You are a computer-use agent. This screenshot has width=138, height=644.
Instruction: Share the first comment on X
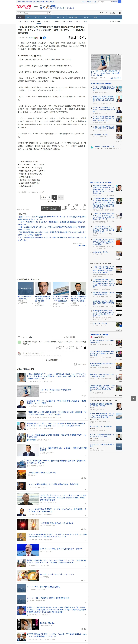(85, 348)
